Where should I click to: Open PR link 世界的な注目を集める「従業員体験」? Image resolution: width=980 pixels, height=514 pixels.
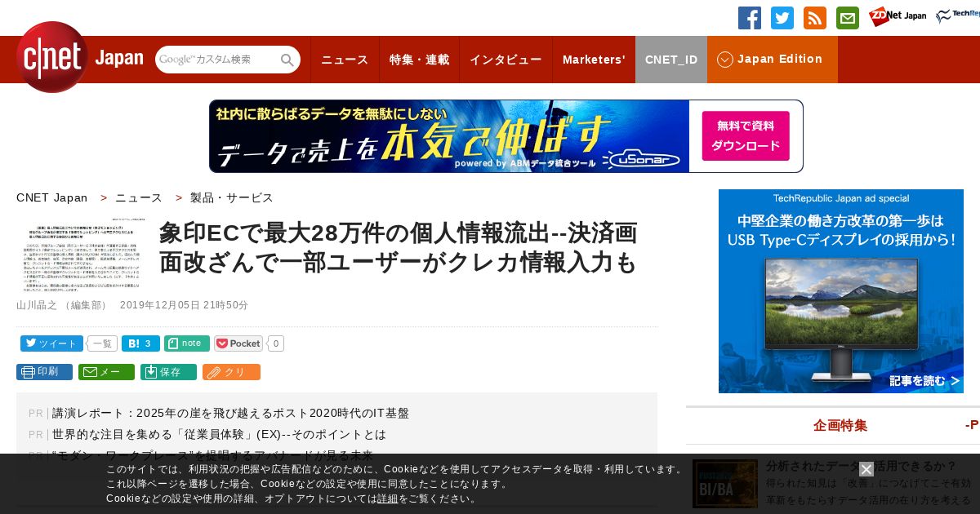(x=219, y=434)
